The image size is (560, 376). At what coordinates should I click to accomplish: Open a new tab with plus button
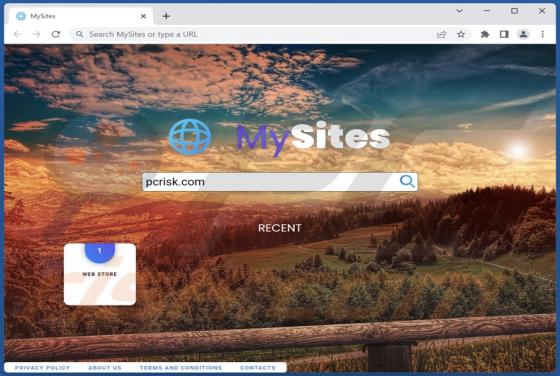point(166,16)
